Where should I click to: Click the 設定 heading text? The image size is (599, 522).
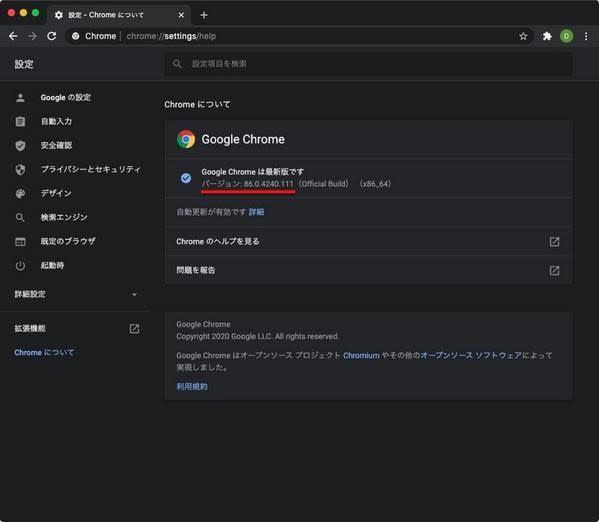pyautogui.click(x=24, y=64)
